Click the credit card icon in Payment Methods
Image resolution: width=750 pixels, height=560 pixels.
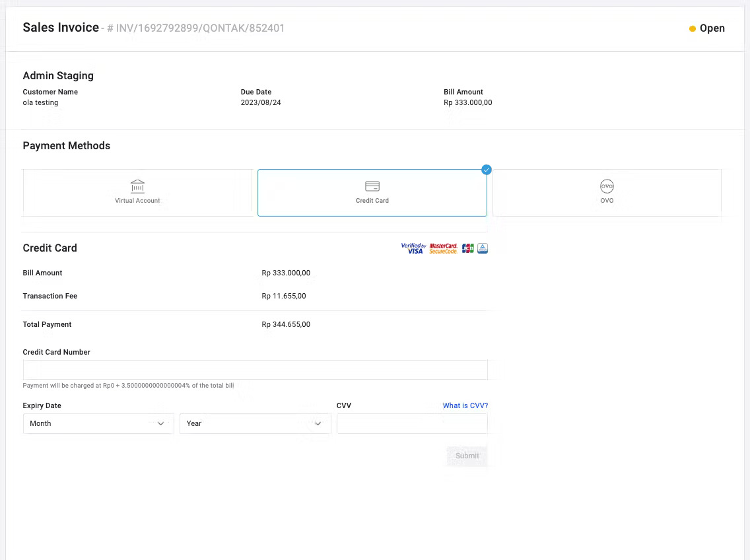point(372,186)
